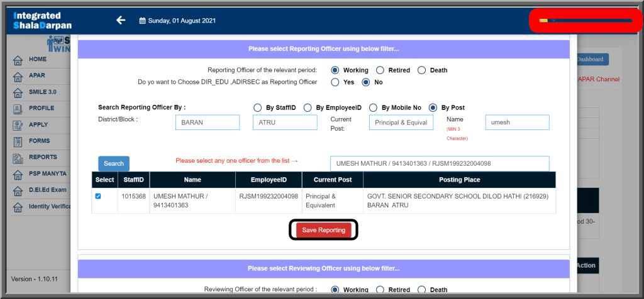Expand the Current Post dropdown
This screenshot has width=644, height=299.
pos(401,122)
